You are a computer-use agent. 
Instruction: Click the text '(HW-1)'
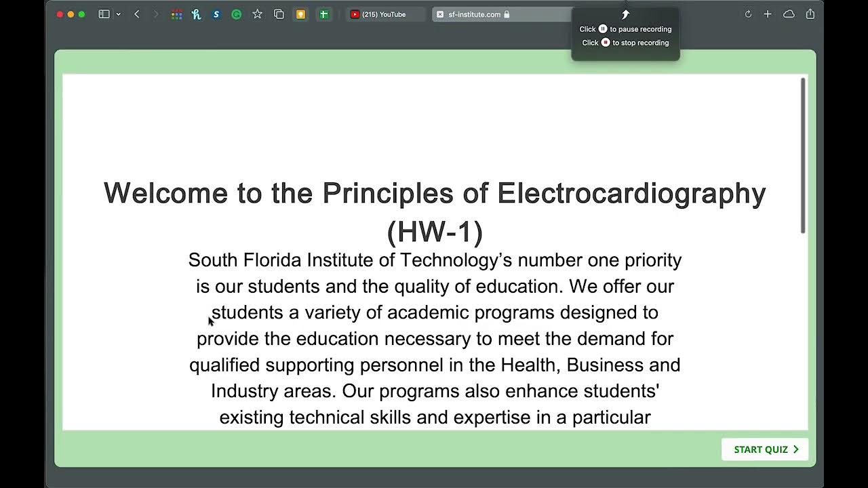(x=435, y=232)
